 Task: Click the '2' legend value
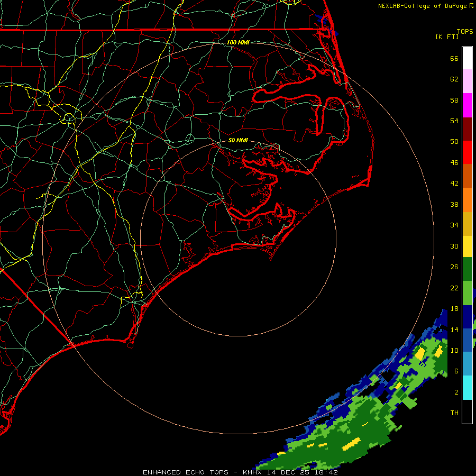(x=456, y=392)
